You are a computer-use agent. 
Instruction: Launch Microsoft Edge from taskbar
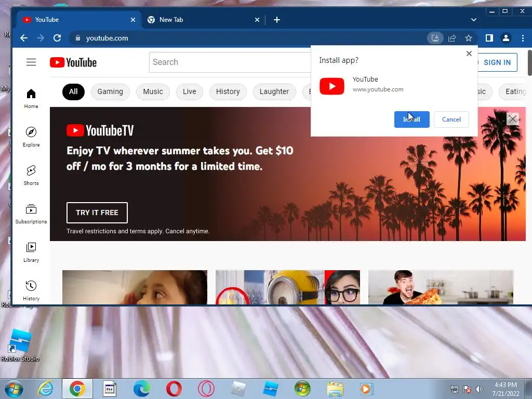pyautogui.click(x=141, y=389)
